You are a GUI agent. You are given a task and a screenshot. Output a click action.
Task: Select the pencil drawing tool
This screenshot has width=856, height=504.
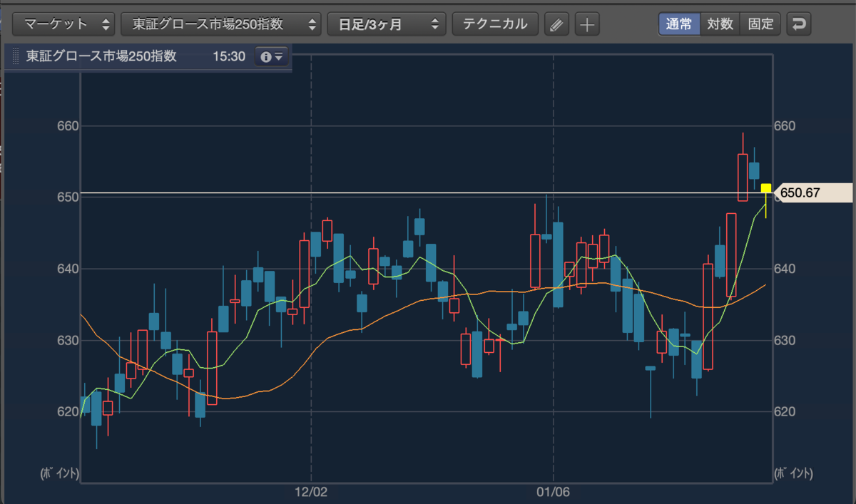(x=556, y=24)
